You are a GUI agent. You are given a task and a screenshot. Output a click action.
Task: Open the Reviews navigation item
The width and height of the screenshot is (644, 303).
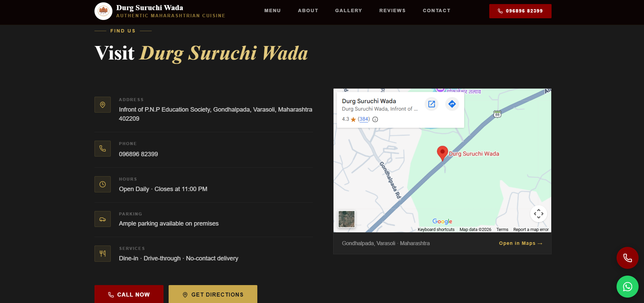click(392, 10)
